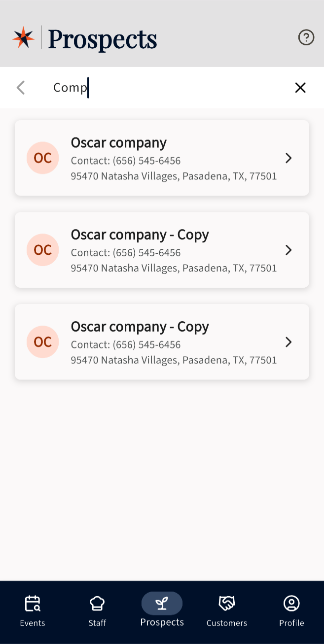The width and height of the screenshot is (324, 644).
Task: Tap OC avatar of first Oscar company
Action: pyautogui.click(x=43, y=158)
